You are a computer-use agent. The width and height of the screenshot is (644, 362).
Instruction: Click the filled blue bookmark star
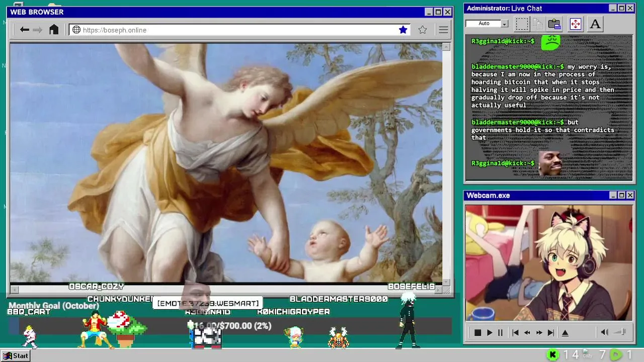(403, 30)
